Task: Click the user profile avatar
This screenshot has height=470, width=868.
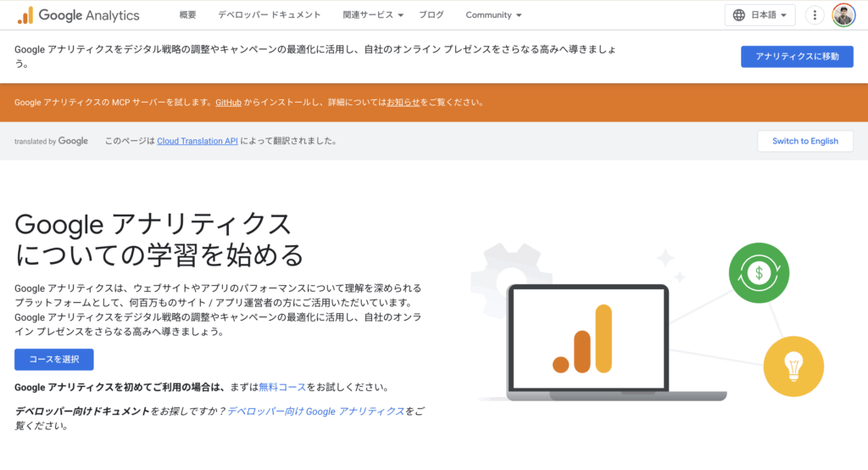Action: (843, 15)
